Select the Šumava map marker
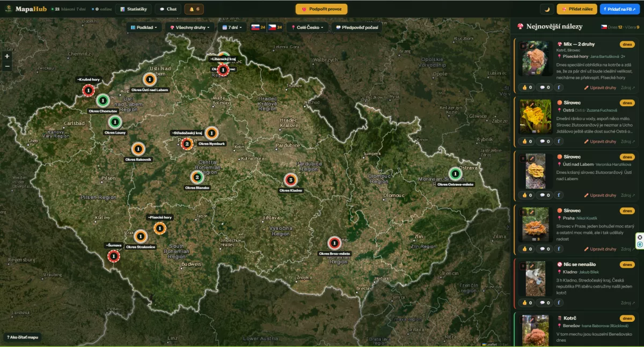Image resolution: width=644 pixels, height=347 pixels. point(113,256)
